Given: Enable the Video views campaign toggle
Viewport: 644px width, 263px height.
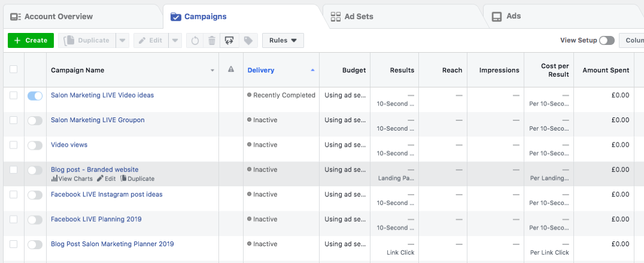Looking at the screenshot, I should click(35, 146).
